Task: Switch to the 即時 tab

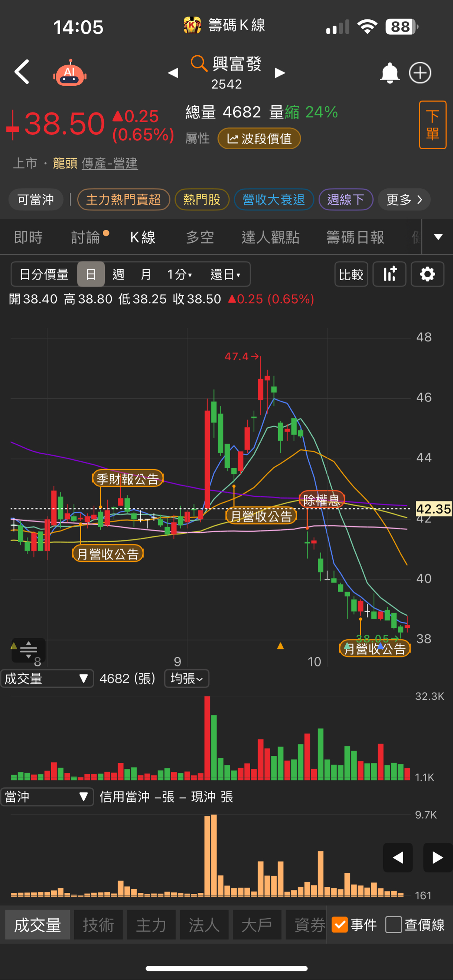Action: (x=29, y=238)
